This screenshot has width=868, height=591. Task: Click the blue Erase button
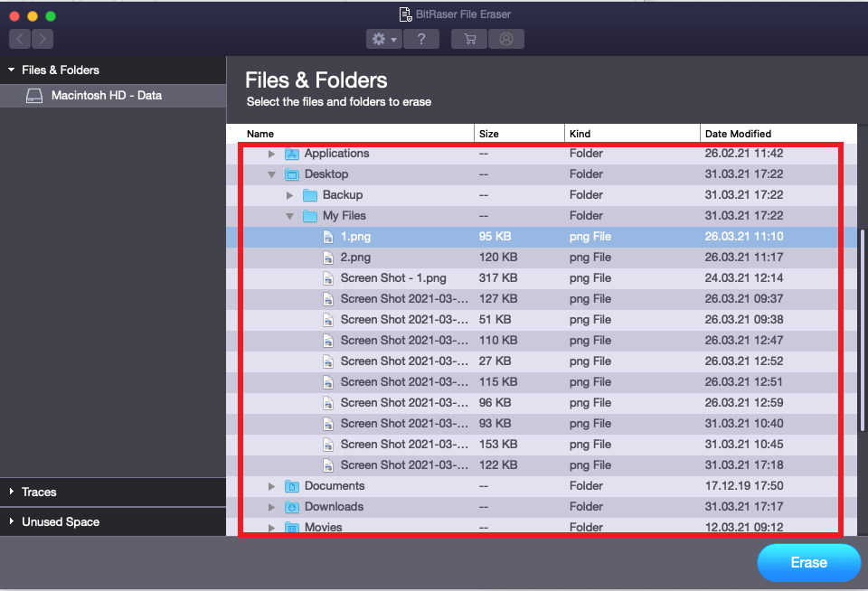click(x=808, y=562)
